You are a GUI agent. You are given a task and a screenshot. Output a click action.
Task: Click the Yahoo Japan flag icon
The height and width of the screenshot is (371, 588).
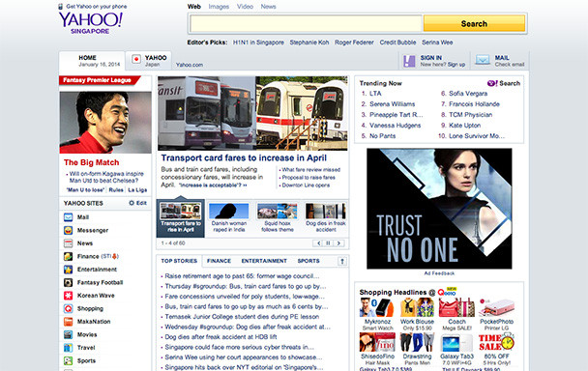click(136, 59)
